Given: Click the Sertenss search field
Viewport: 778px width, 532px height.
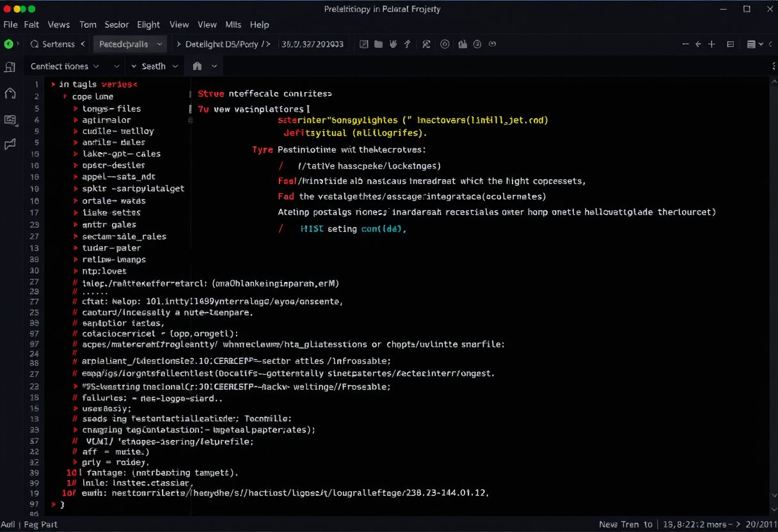Looking at the screenshot, I should coord(58,44).
